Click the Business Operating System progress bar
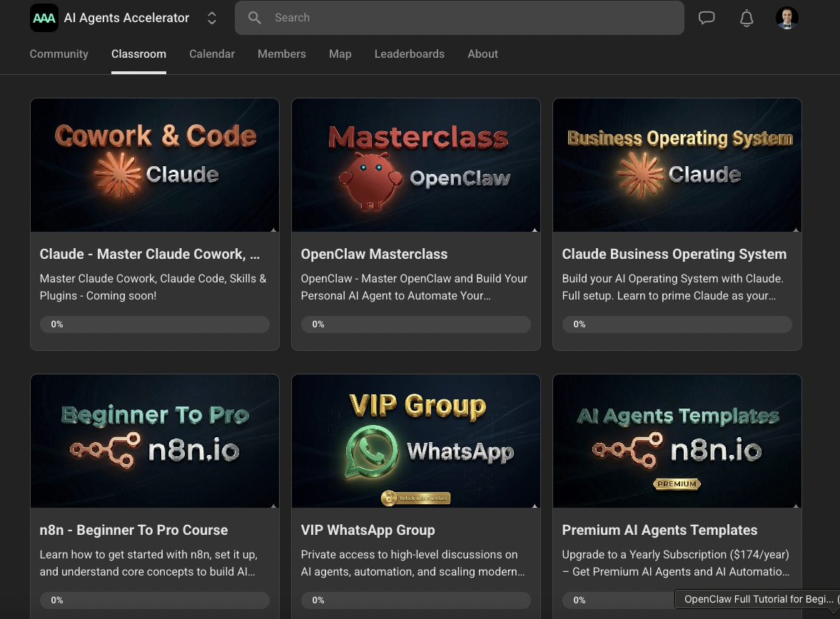 (677, 324)
